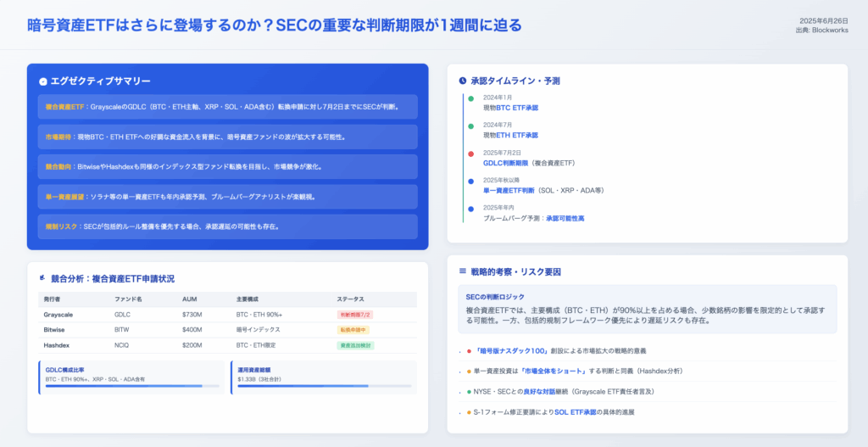This screenshot has width=868, height=447.
Task: Click the 2025年秋以降 timeline date label
Action: pos(501,181)
